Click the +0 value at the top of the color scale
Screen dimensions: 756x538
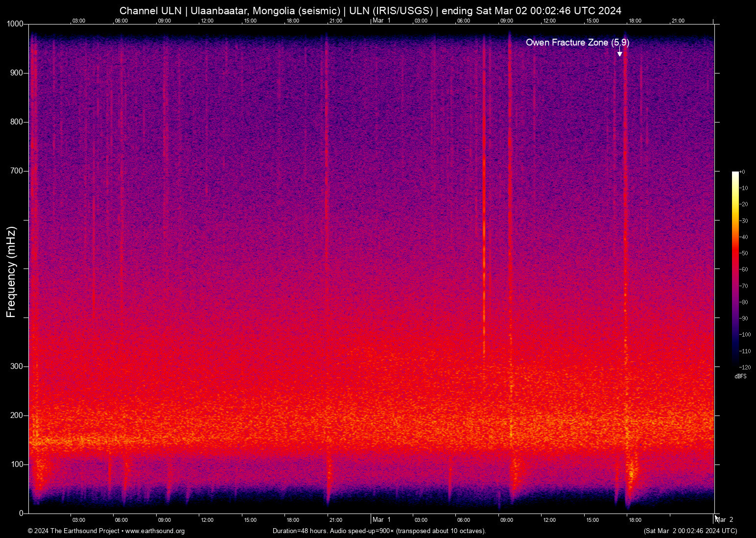[x=742, y=172]
